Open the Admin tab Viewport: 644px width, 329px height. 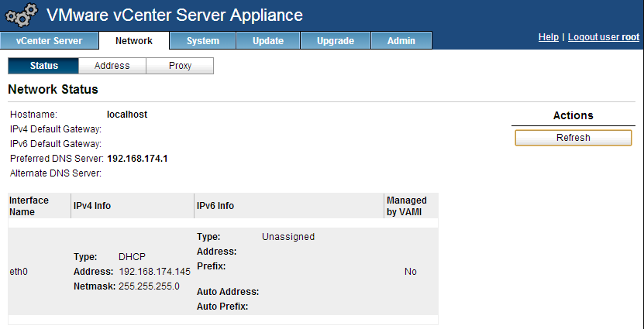(401, 40)
